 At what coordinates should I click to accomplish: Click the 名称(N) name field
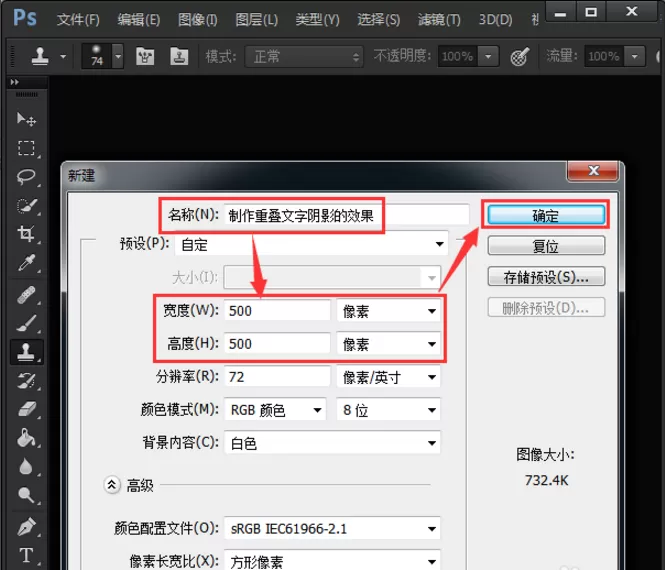[x=346, y=215]
